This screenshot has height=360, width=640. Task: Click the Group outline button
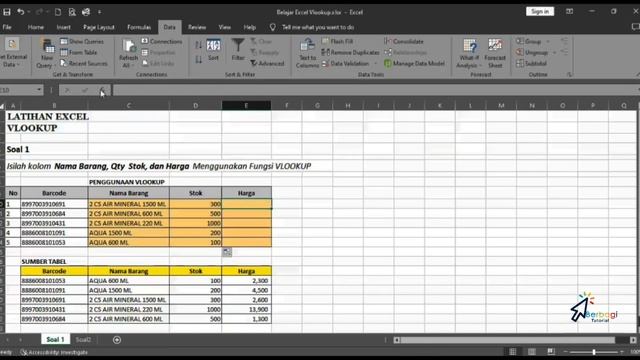pos(529,41)
